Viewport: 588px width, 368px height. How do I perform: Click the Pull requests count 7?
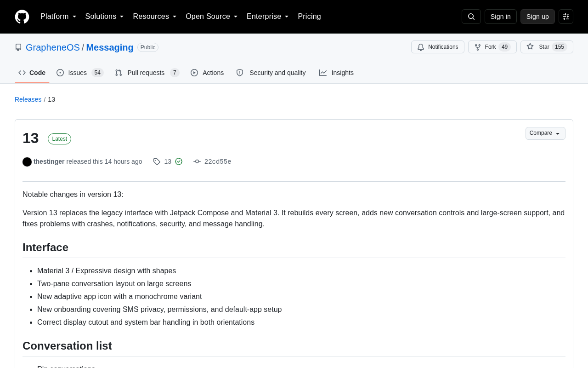point(175,73)
